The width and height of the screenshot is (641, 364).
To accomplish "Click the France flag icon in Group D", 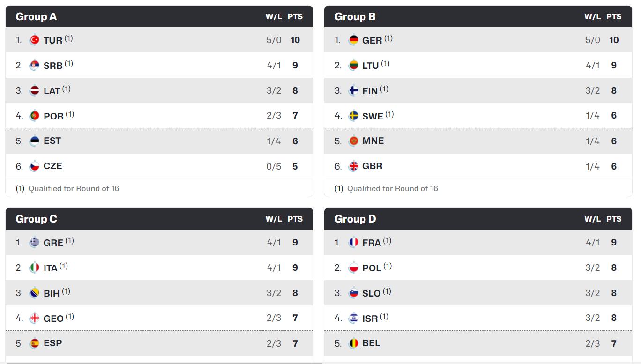I will 353,243.
